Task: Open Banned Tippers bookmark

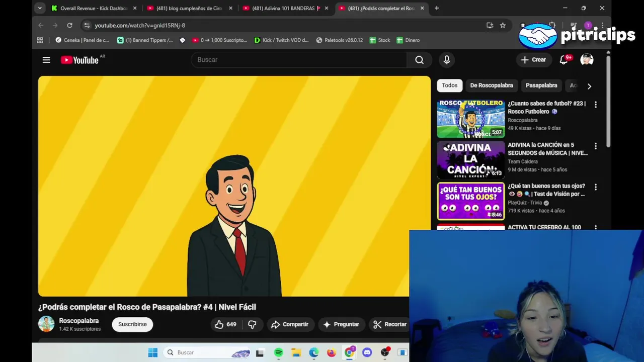Action: coord(145,40)
